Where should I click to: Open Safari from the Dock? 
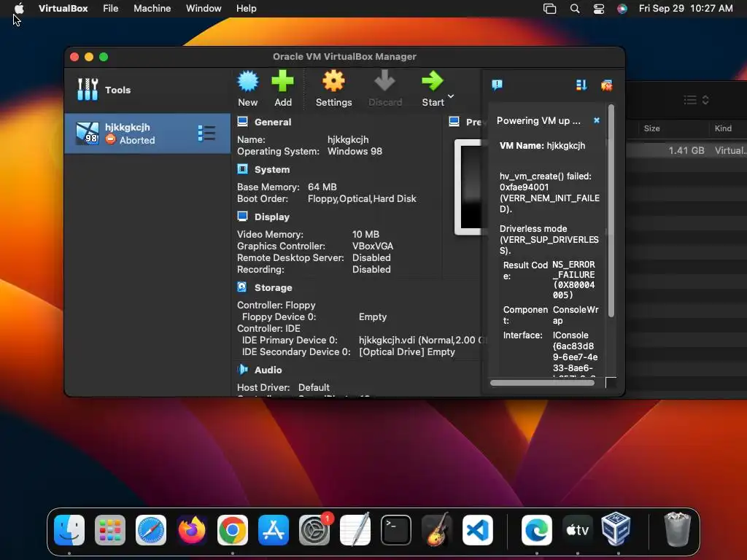point(151,530)
